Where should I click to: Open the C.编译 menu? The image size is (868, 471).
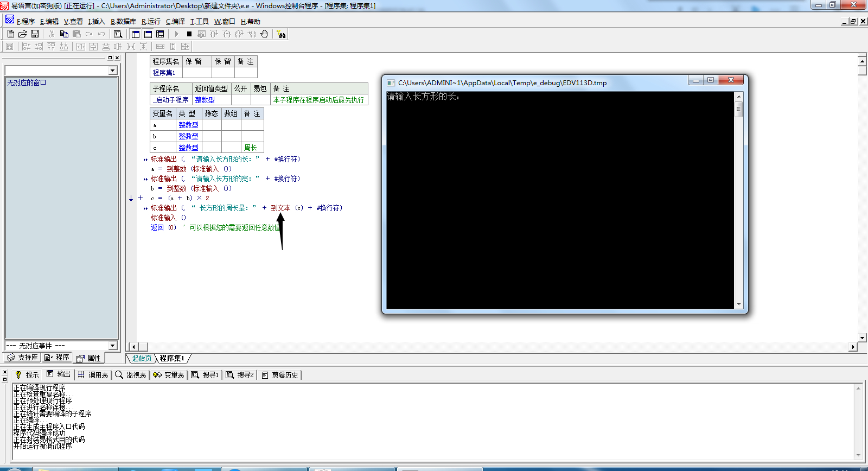[x=175, y=22]
